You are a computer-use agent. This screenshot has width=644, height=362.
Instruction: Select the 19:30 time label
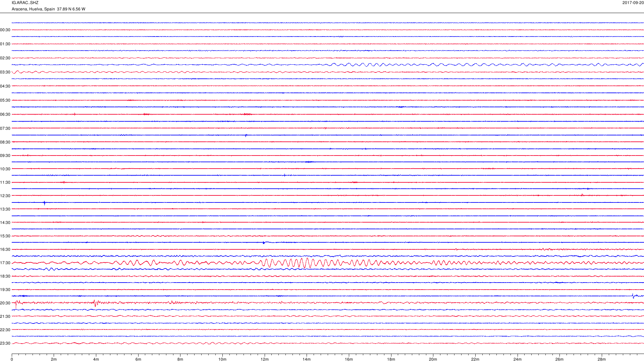(5, 290)
